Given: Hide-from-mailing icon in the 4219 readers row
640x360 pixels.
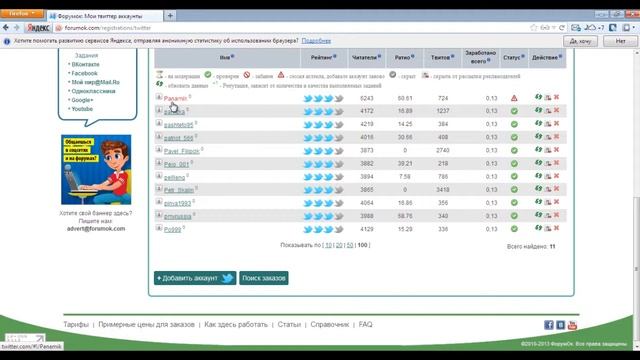Looking at the screenshot, I should tap(548, 124).
